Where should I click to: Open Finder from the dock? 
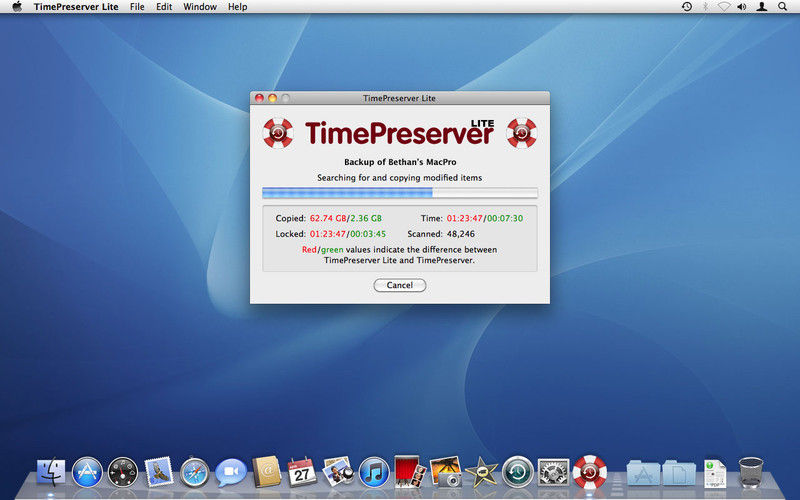tap(51, 472)
